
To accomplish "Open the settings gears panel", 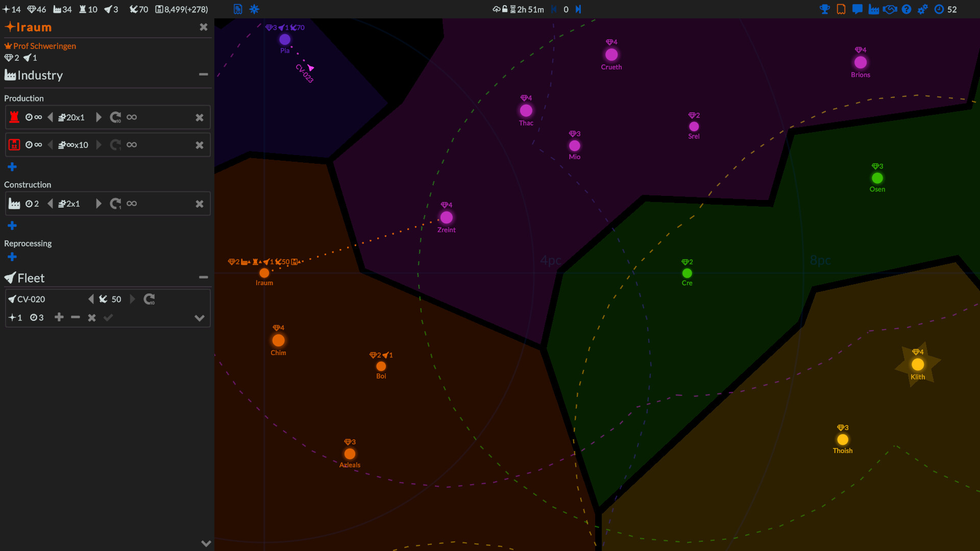I will 923,9.
